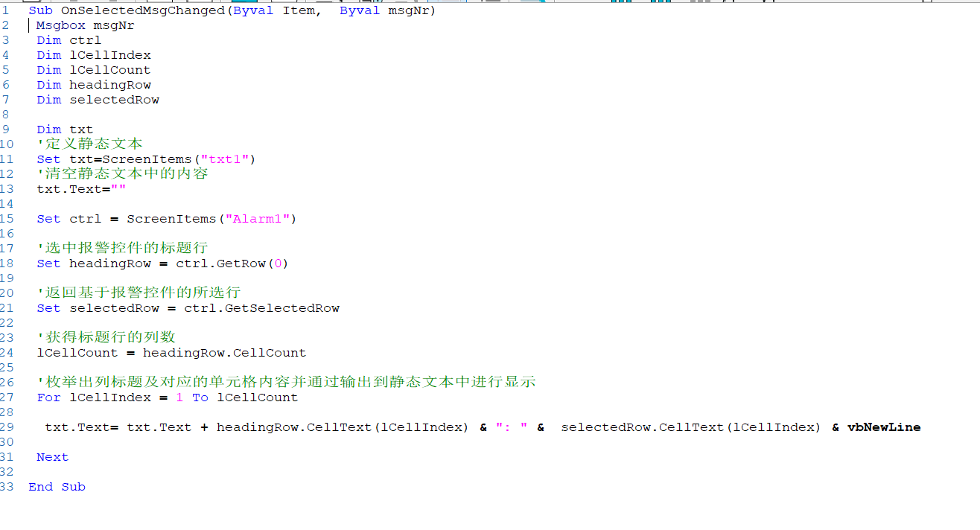Click headingRow.CellCount on line 24
The image size is (980, 530).
point(224,353)
